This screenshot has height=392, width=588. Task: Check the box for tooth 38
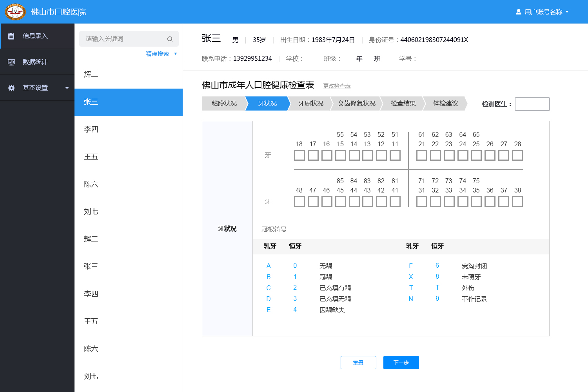[x=517, y=201]
